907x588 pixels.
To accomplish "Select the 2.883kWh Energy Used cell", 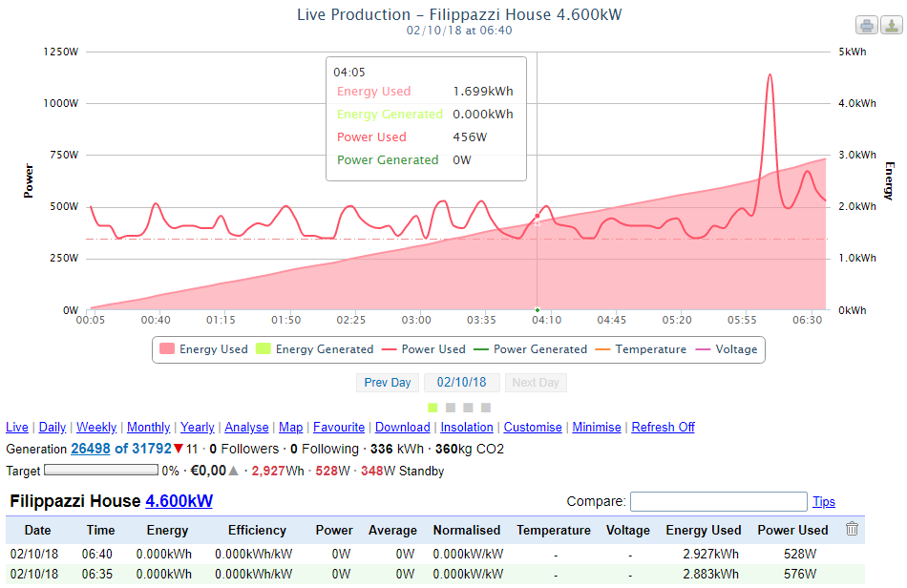I will 710,574.
